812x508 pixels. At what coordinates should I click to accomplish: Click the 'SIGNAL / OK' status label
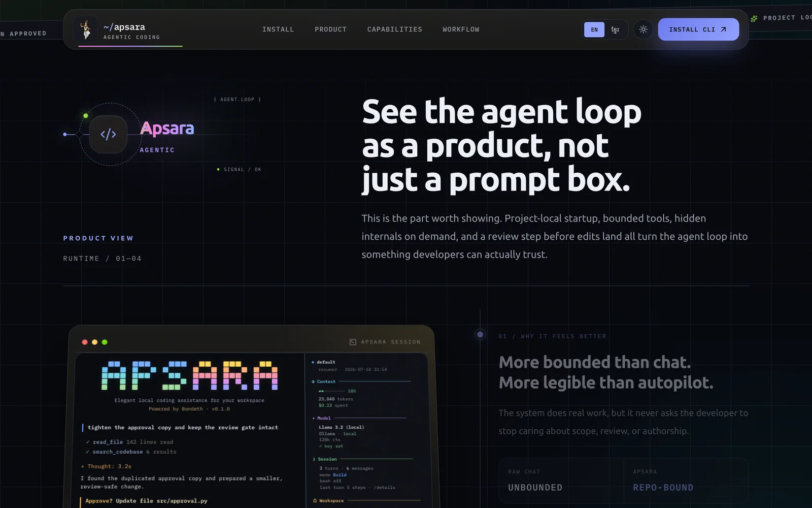tap(240, 170)
